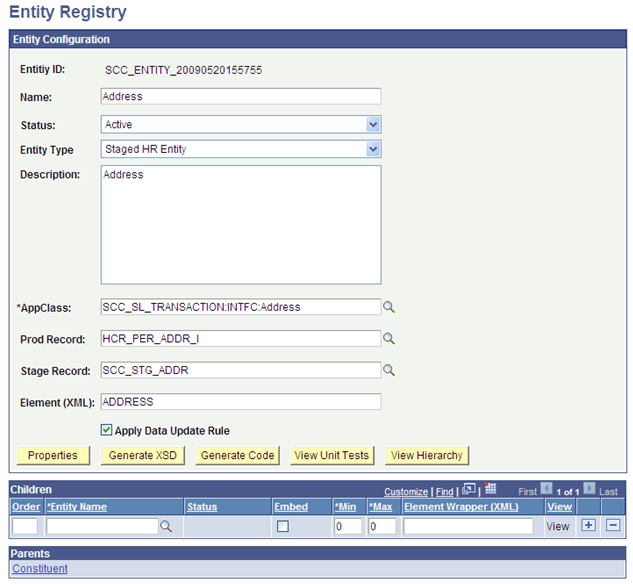Viewport: 633px width, 584px height.
Task: Focus the Entity Name field in Children
Action: (x=102, y=526)
